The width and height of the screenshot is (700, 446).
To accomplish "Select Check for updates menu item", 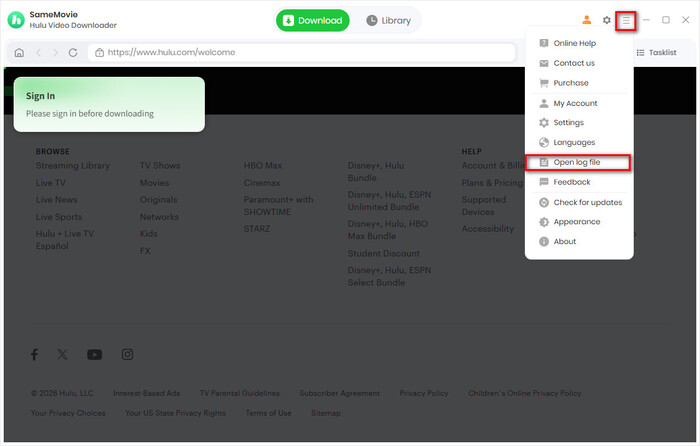I will 579,202.
